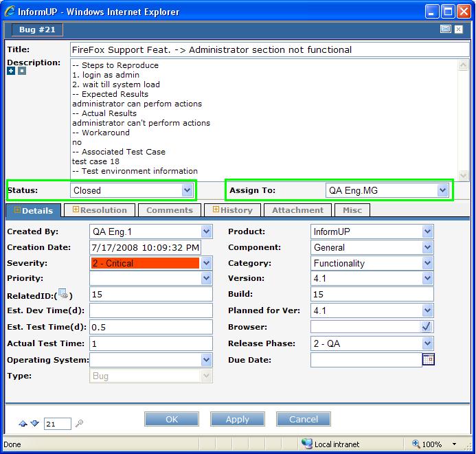Image resolution: width=476 pixels, height=454 pixels.
Task: Click the Est. Test Time field
Action: coord(151,327)
